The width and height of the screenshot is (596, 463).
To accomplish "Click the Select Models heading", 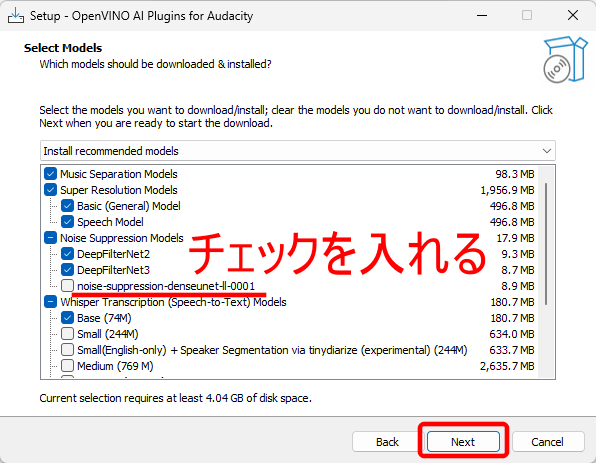I will pyautogui.click(x=63, y=48).
